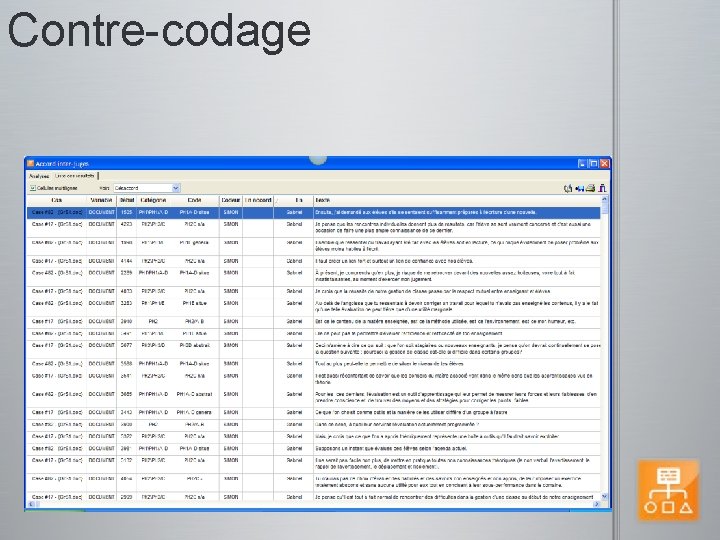Screen dimensions: 720x540
Task: Close the Accord inter-juges window
Action: click(x=604, y=163)
